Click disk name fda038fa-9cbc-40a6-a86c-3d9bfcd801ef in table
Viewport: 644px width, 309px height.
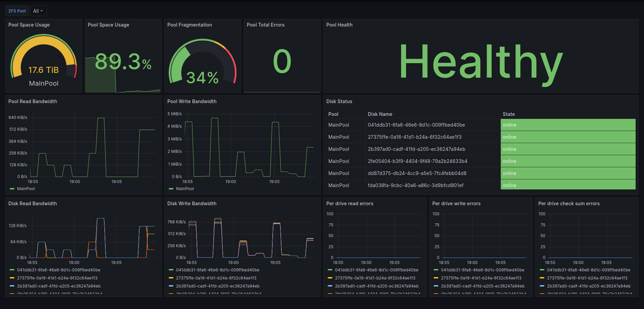(x=416, y=185)
